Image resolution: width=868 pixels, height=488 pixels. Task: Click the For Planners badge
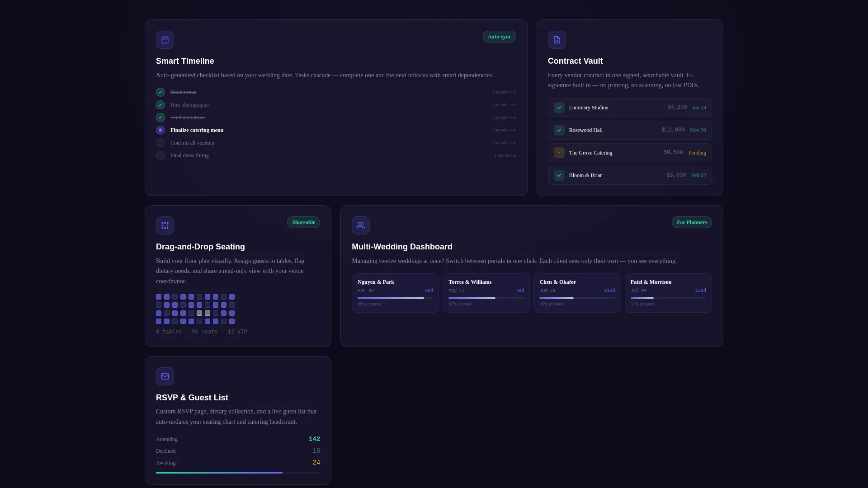[x=692, y=222]
